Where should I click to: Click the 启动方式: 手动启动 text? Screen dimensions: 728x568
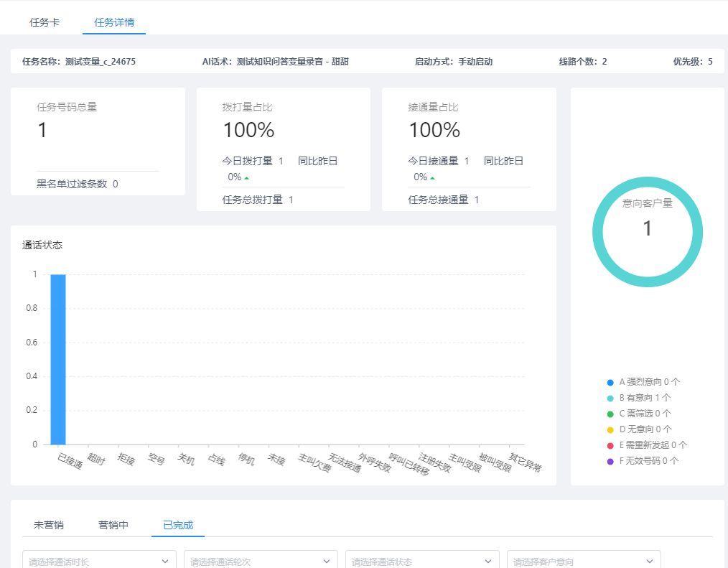pos(454,61)
